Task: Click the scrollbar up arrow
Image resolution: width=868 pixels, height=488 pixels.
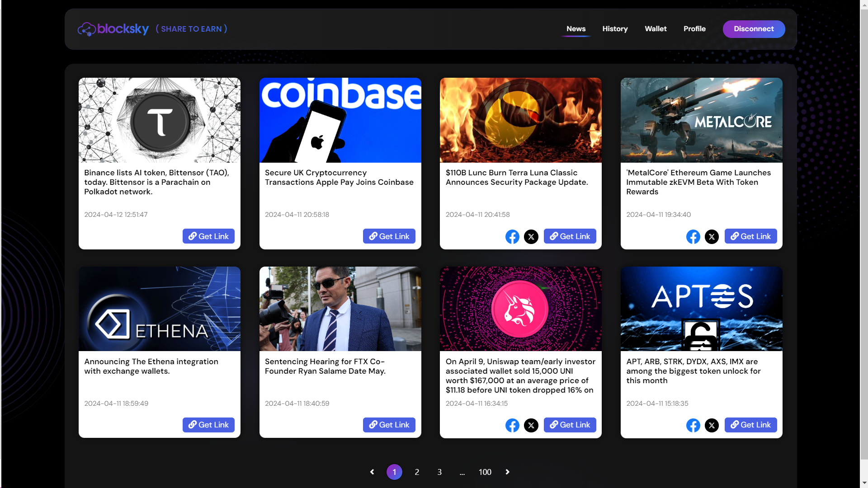Action: point(863,4)
